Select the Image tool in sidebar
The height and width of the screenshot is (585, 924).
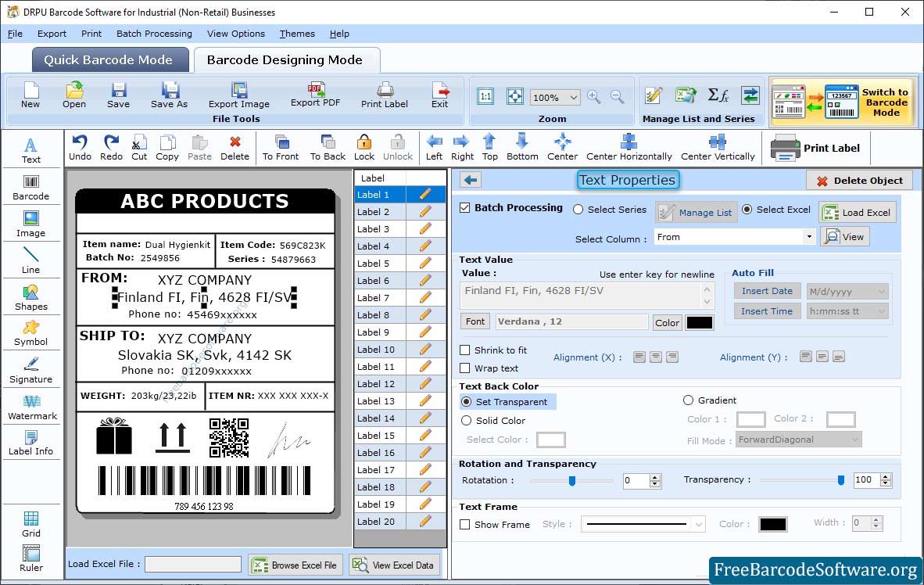click(30, 224)
